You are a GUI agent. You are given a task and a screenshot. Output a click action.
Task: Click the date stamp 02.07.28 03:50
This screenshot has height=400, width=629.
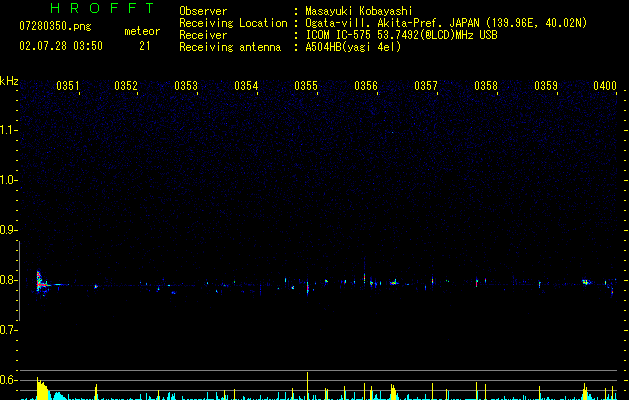[61, 46]
